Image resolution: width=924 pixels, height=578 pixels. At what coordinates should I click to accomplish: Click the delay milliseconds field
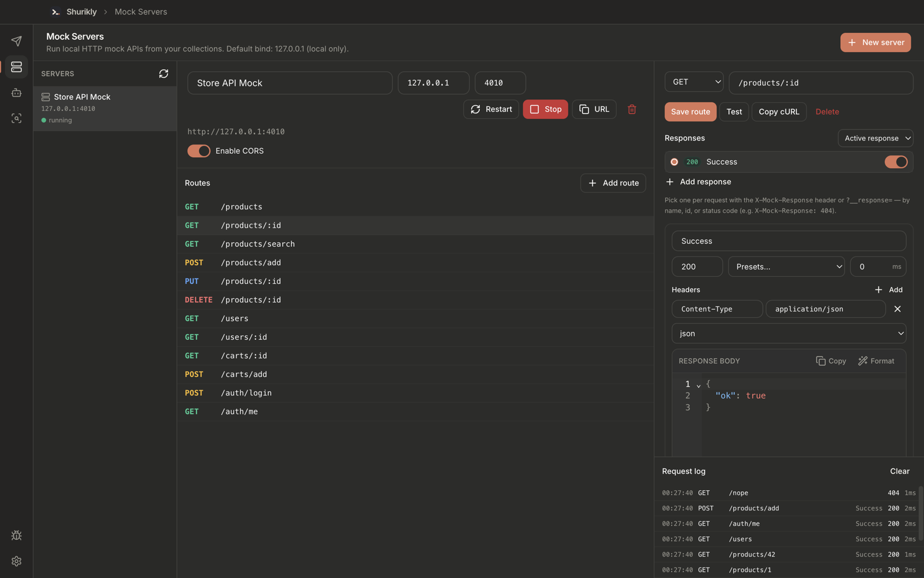pyautogui.click(x=878, y=266)
